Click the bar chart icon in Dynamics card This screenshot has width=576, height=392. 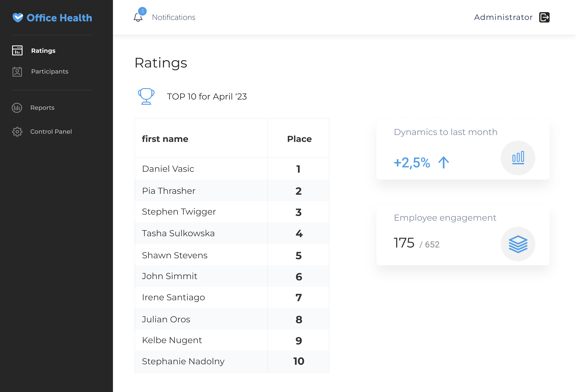click(x=518, y=158)
